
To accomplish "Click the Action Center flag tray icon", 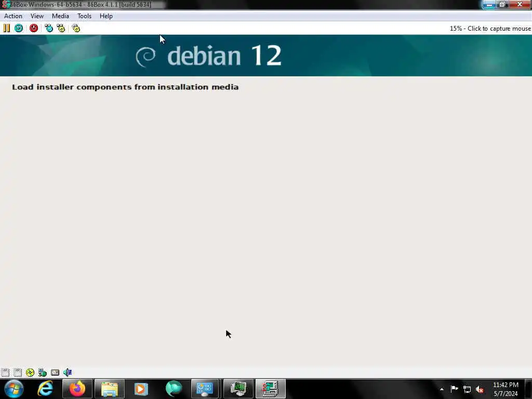I will point(454,389).
